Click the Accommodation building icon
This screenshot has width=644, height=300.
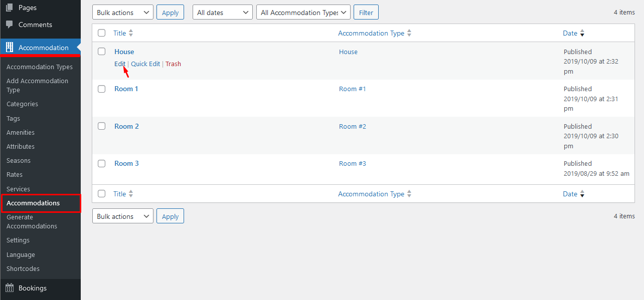tap(10, 48)
